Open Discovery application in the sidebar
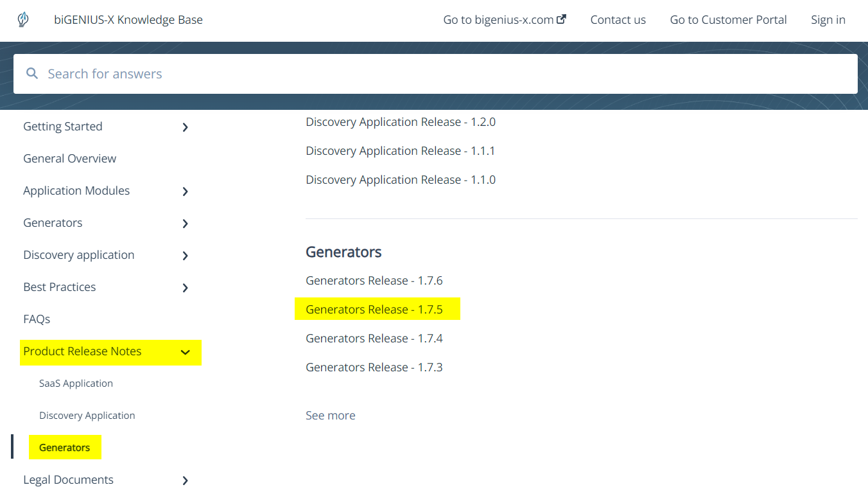This screenshot has height=503, width=868. click(79, 255)
